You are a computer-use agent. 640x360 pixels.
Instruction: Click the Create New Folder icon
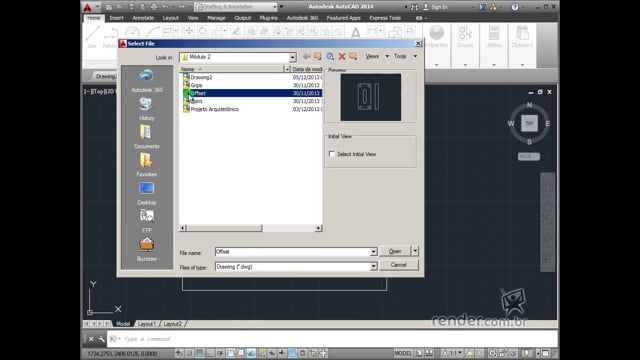click(x=353, y=56)
